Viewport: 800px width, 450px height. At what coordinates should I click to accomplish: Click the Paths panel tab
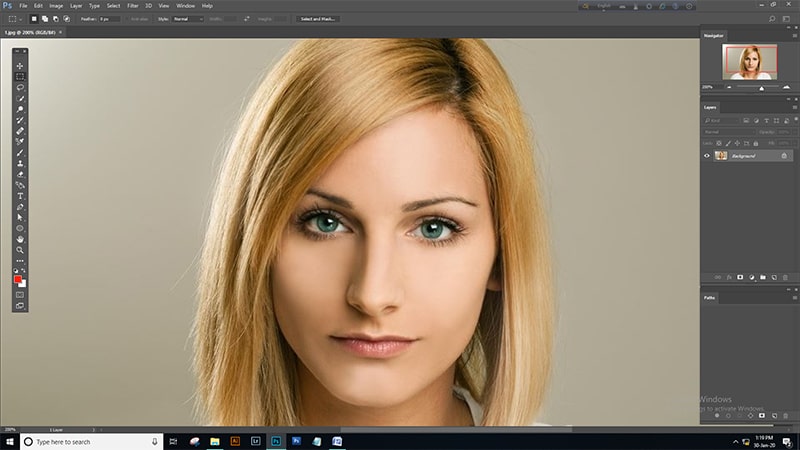[x=710, y=297]
